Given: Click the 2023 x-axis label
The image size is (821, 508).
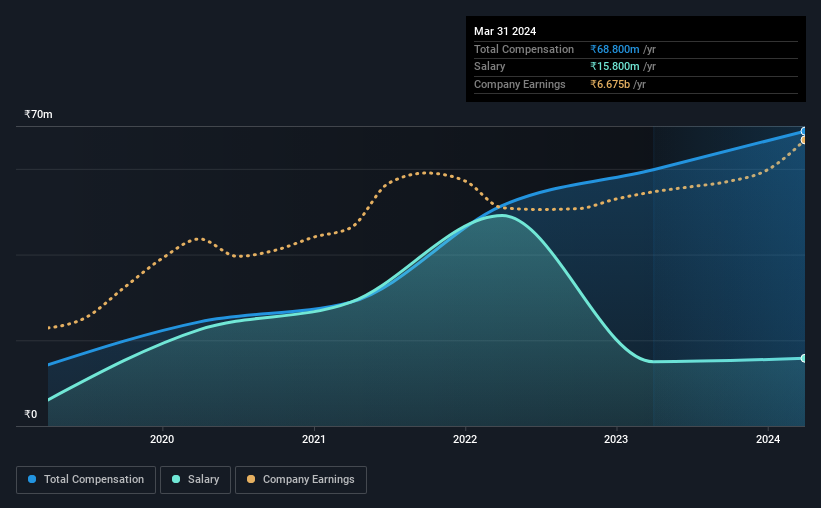Looking at the screenshot, I should [x=616, y=439].
